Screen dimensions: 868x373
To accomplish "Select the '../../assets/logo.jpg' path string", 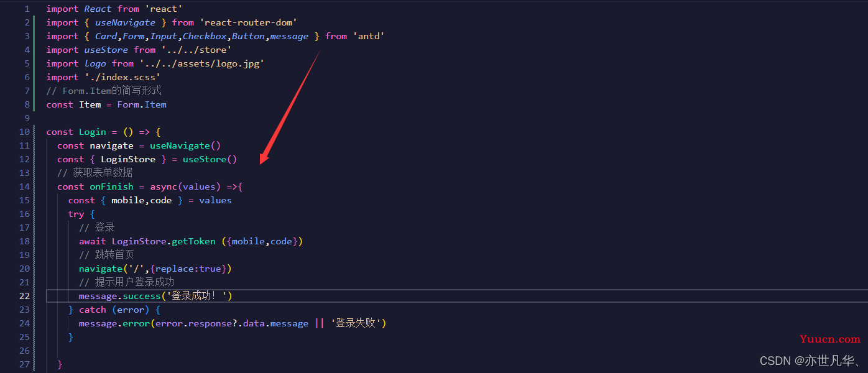I will click(x=201, y=63).
